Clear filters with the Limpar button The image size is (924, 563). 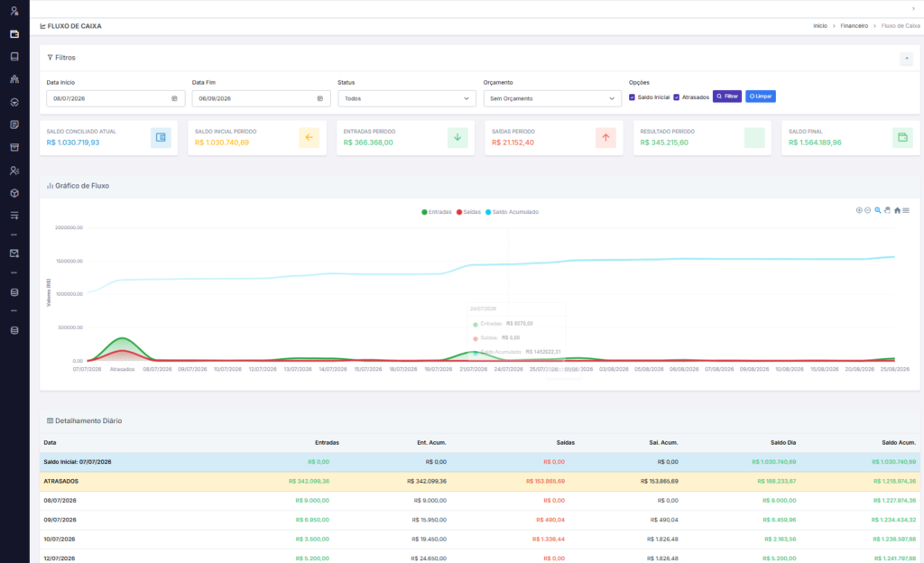pyautogui.click(x=760, y=96)
